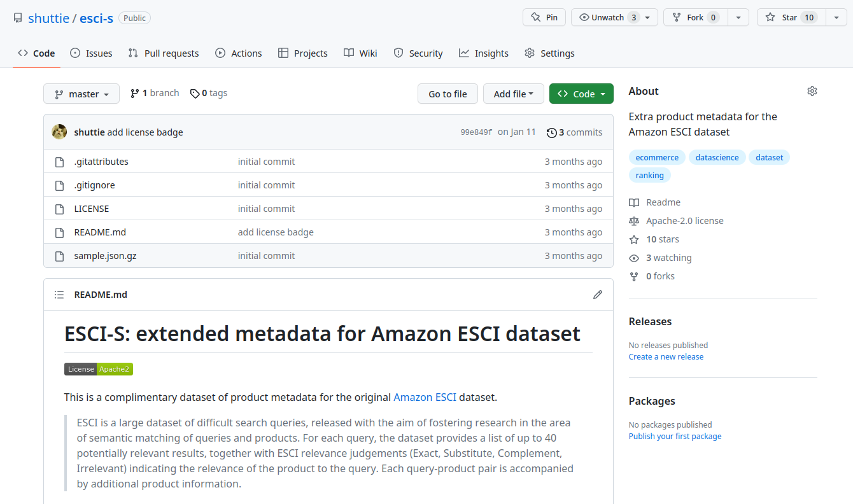Open the esci-s repository name link
This screenshot has width=853, height=504.
[96, 18]
